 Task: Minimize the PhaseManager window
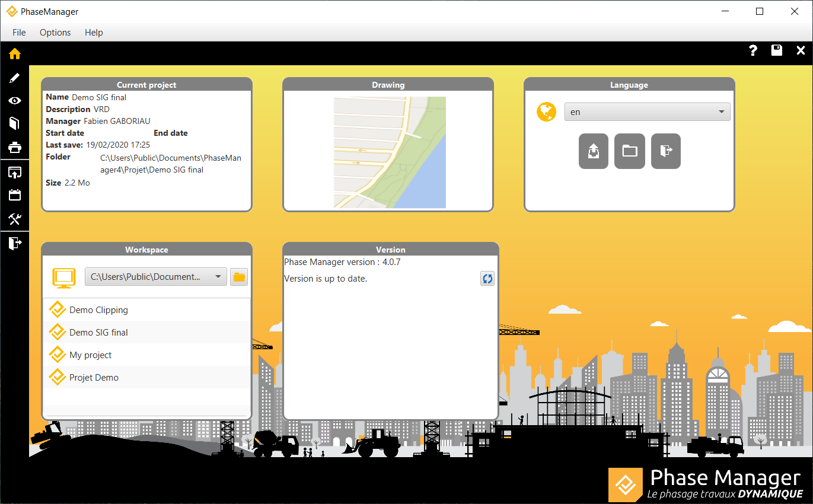pos(725,11)
